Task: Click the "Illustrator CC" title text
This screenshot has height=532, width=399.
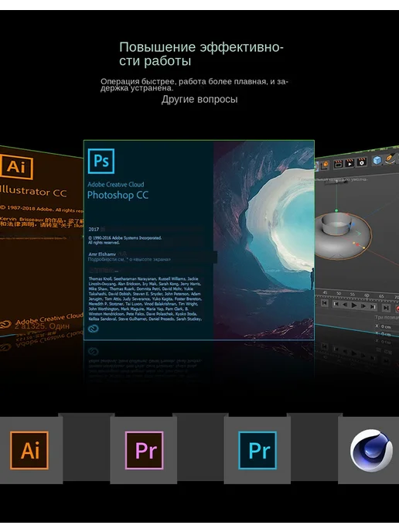Action: point(33,191)
